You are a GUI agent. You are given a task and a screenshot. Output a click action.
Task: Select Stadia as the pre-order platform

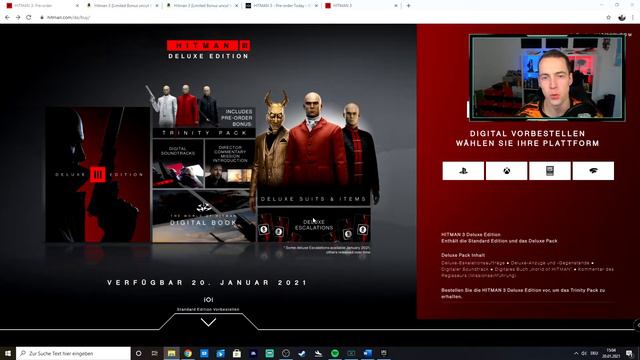point(593,171)
